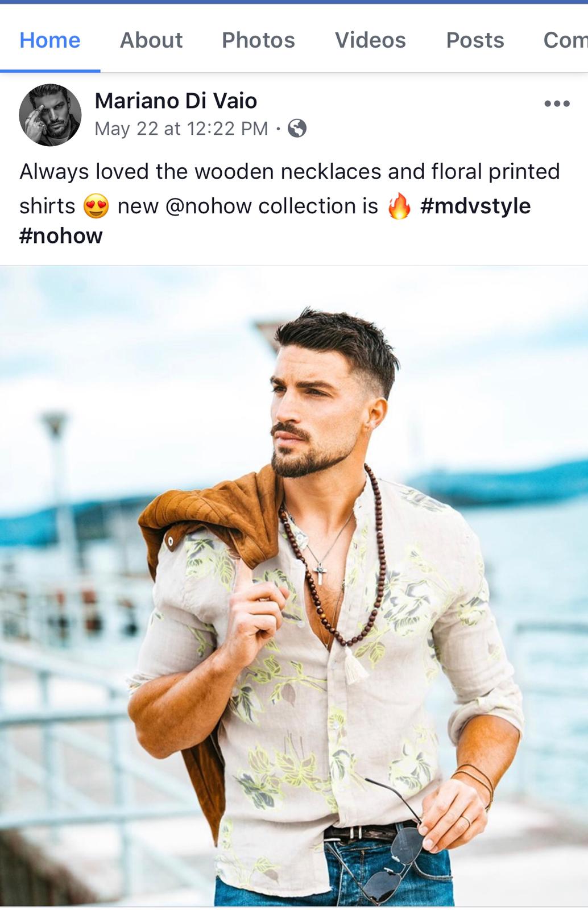Click the Mariano Di Vaio name link
Viewport: 588px width, 910px height.
pos(176,101)
